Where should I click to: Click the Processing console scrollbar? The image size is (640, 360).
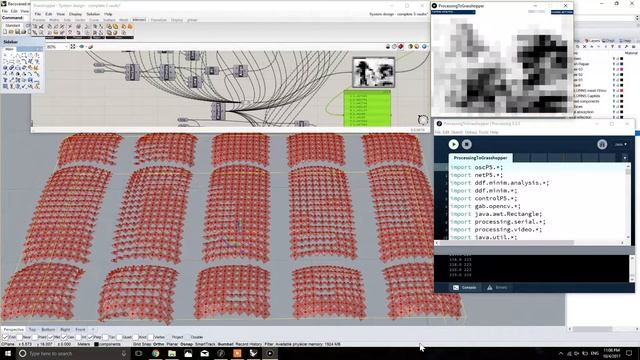coord(632,268)
